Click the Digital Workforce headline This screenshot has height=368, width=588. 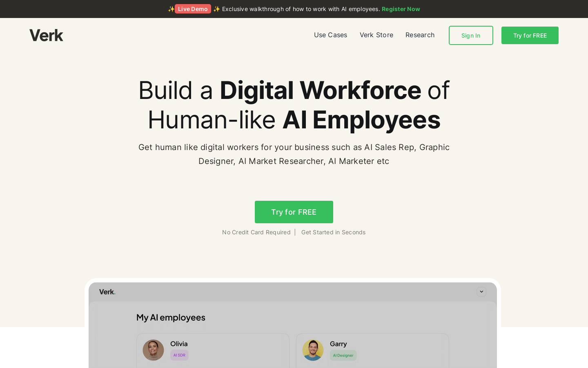(321, 90)
